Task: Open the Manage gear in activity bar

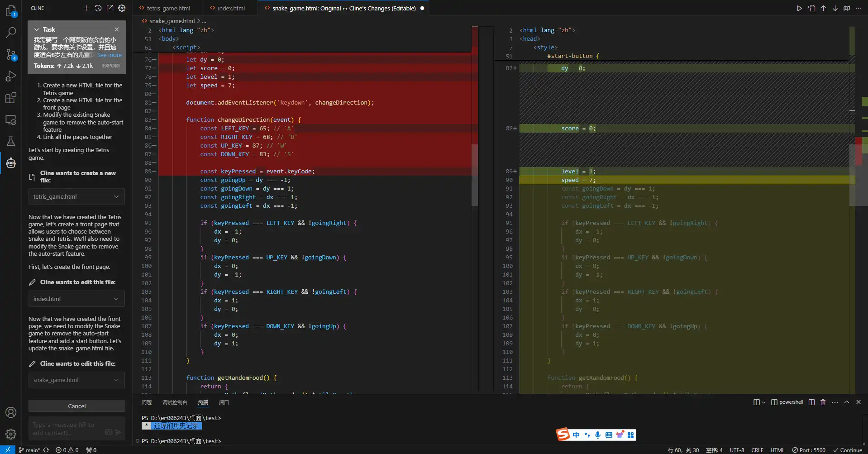Action: coord(11,434)
